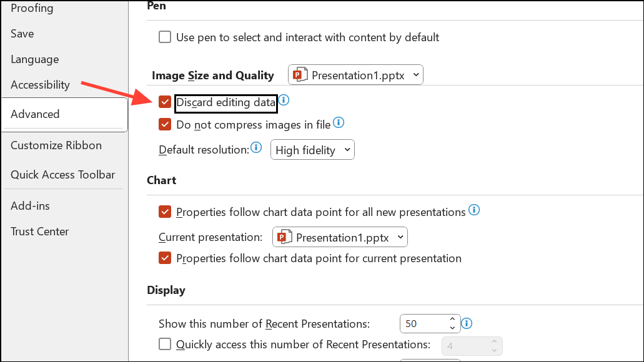
Task: Click info icon next to Do not compress images
Action: [x=339, y=123]
